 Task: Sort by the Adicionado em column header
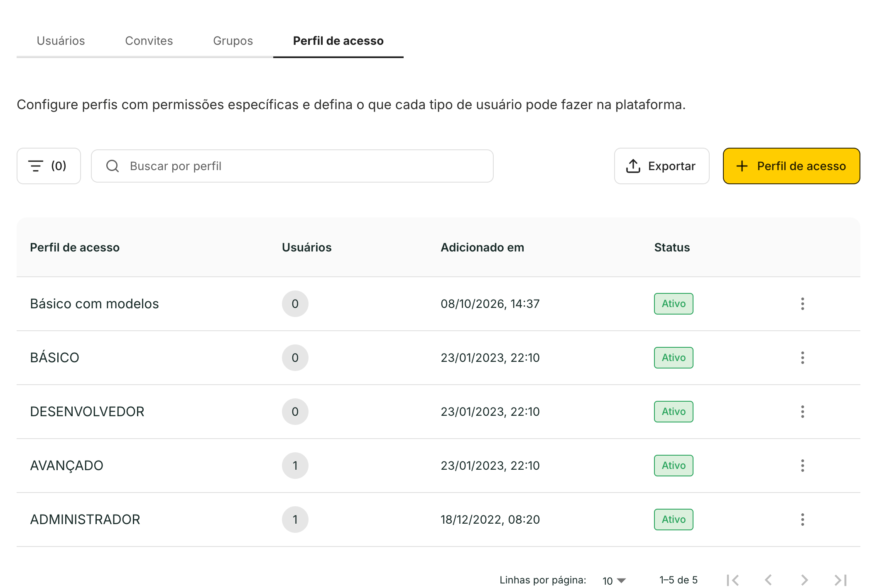tap(483, 247)
